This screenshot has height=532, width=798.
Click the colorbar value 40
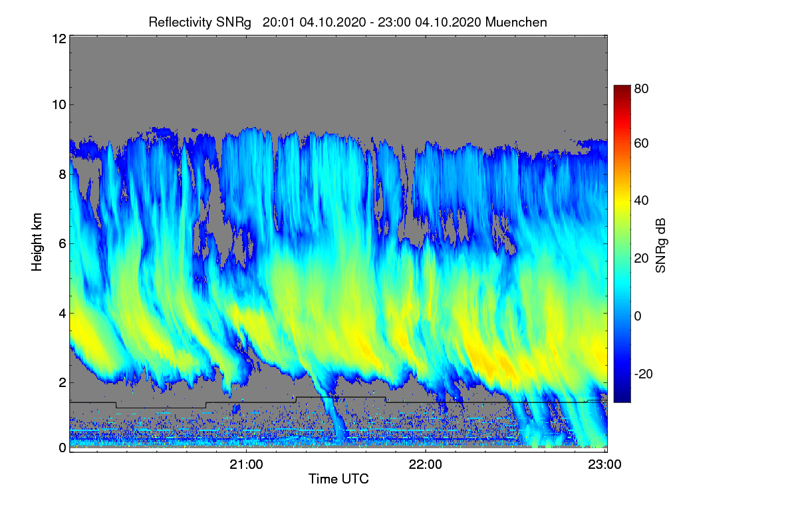[641, 200]
